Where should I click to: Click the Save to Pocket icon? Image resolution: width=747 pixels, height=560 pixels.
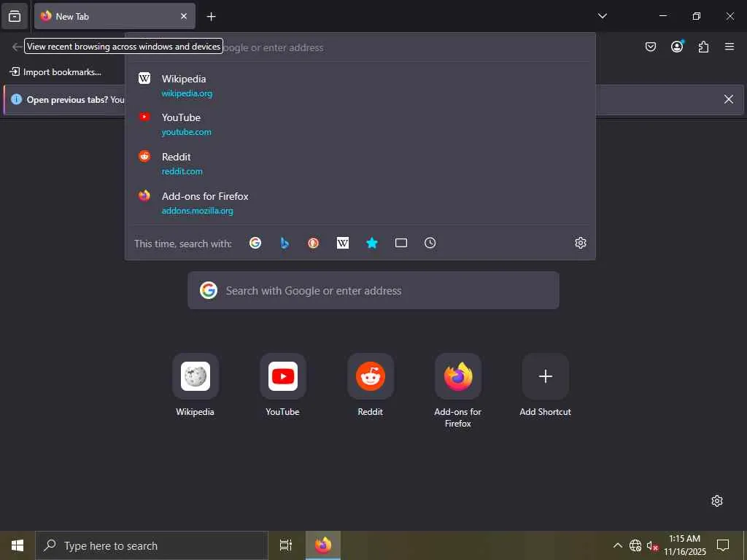tap(650, 47)
